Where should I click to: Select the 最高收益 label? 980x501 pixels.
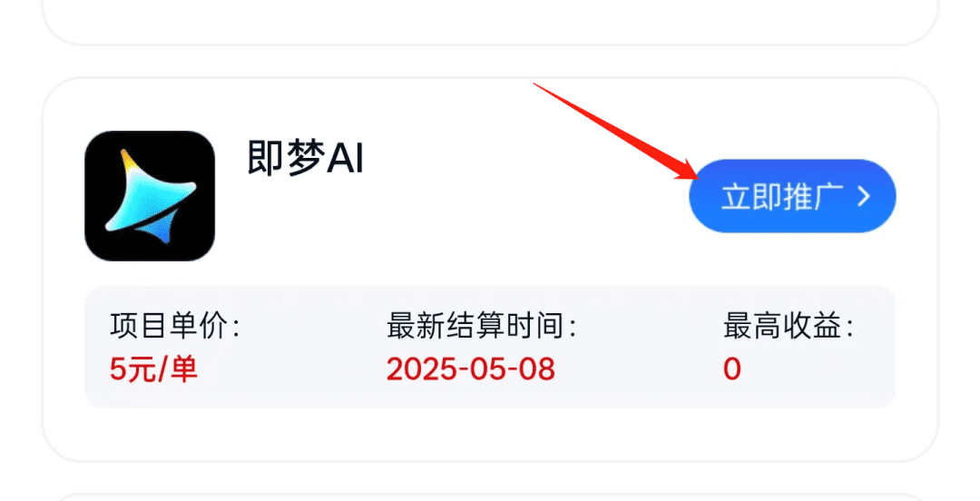[789, 326]
